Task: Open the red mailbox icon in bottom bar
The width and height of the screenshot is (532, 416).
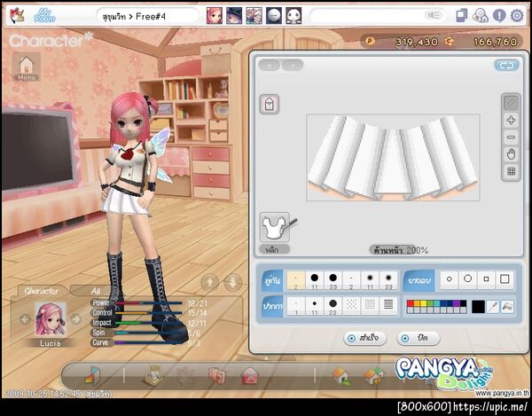Action: tap(250, 376)
